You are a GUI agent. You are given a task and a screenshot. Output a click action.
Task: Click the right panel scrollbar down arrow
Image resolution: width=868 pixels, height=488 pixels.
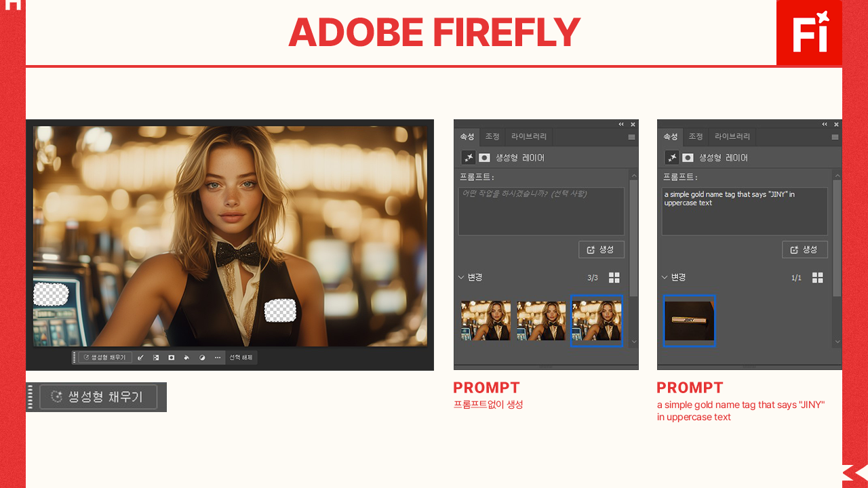pyautogui.click(x=837, y=342)
